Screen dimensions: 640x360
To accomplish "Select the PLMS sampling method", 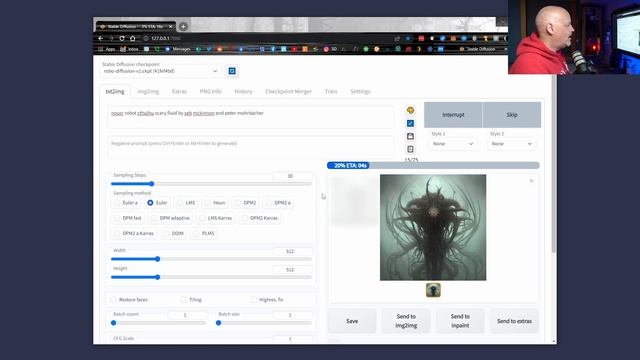I will (x=204, y=233).
